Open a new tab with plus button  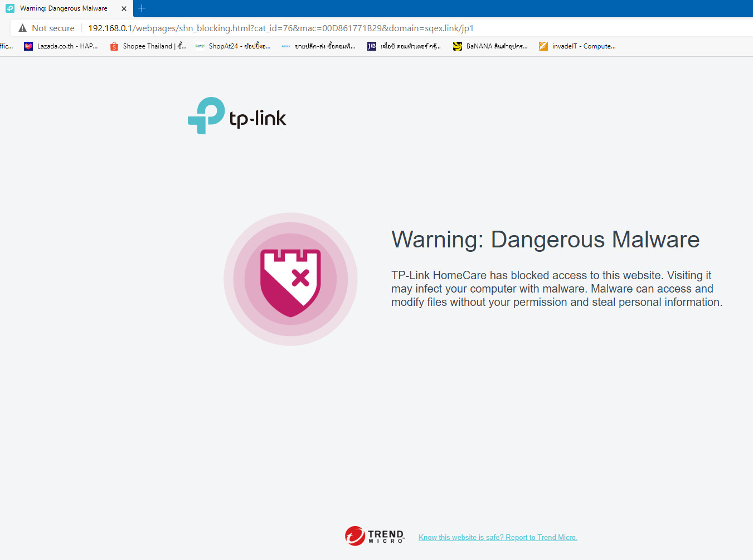coord(142,8)
